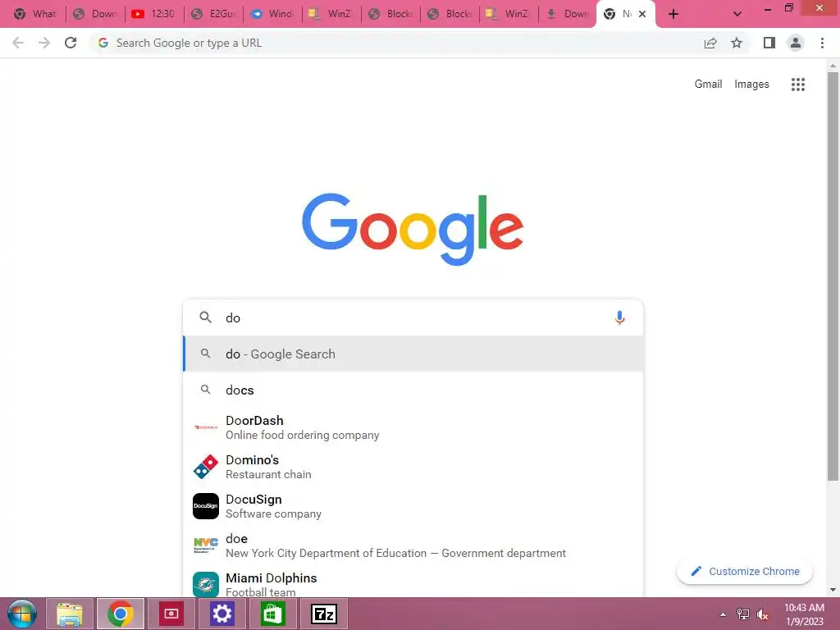Screen dimensions: 840x630
Task: Switch to the first WinZi tab
Action: [331, 14]
